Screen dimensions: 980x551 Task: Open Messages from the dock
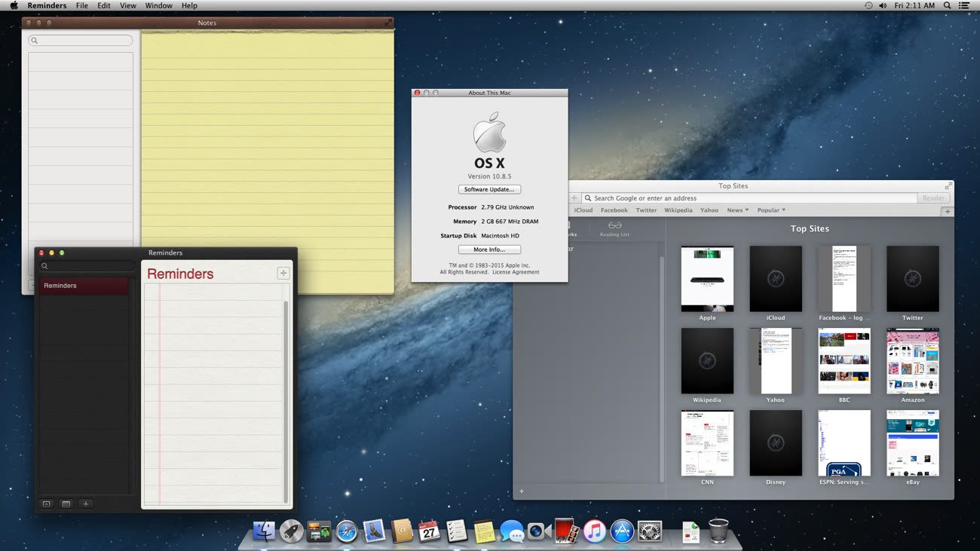511,531
